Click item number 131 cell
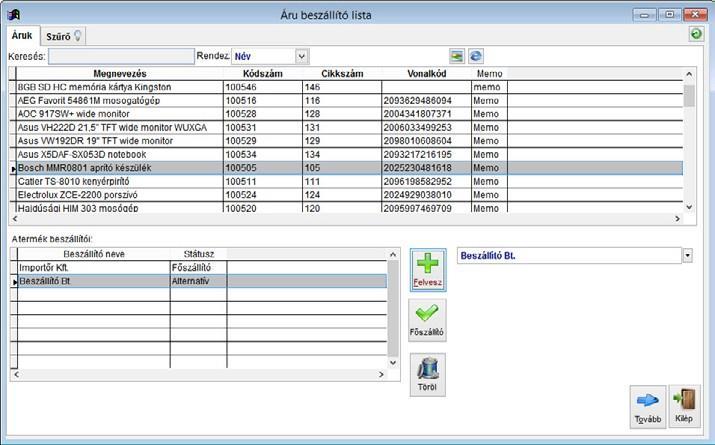Viewport: 715px width, 445px height. 342,127
